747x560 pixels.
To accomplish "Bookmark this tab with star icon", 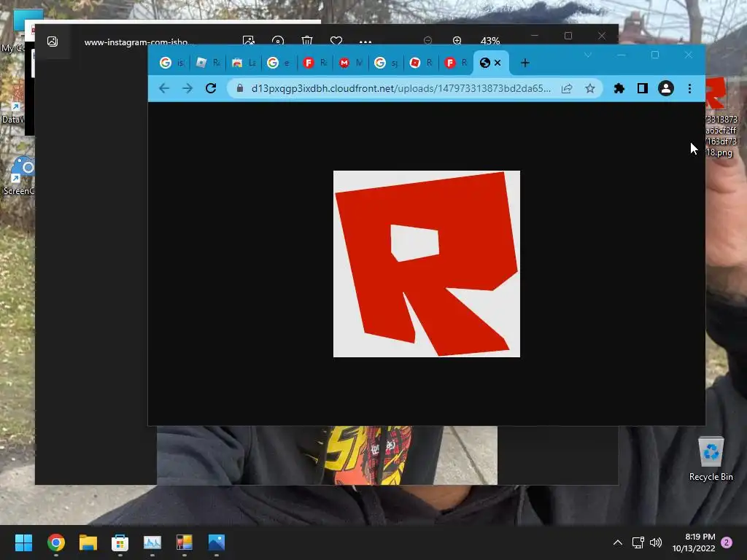I will point(589,88).
